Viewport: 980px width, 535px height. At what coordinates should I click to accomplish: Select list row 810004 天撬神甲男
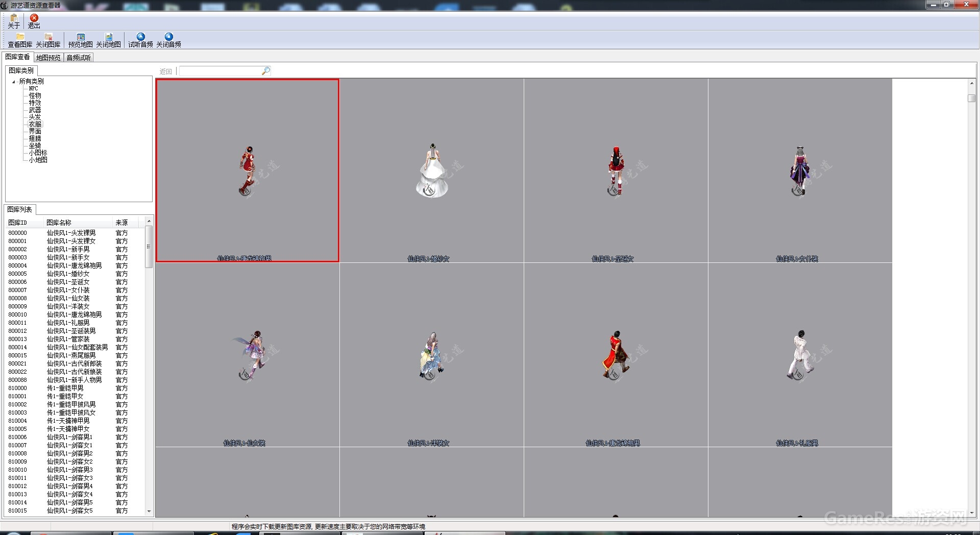pos(75,421)
